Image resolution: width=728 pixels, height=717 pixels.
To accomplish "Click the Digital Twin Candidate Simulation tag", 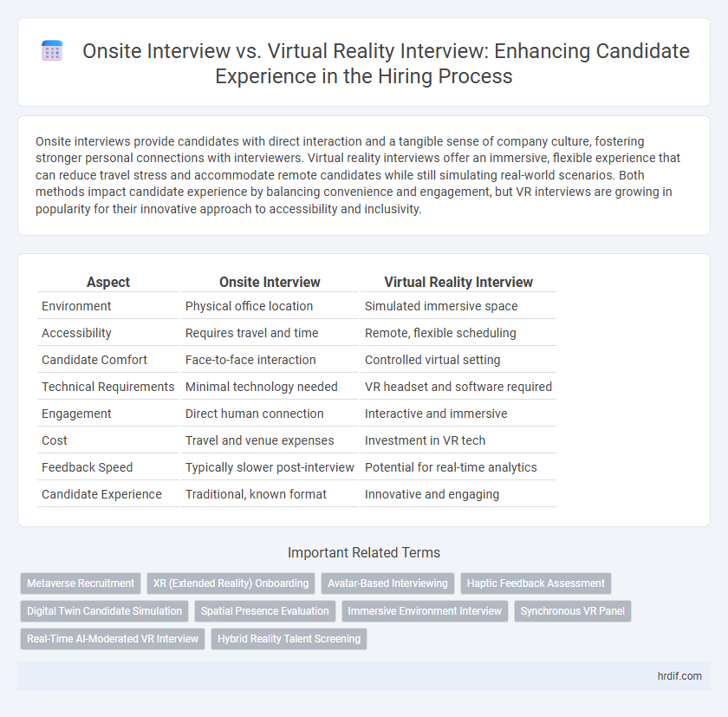I will [105, 611].
